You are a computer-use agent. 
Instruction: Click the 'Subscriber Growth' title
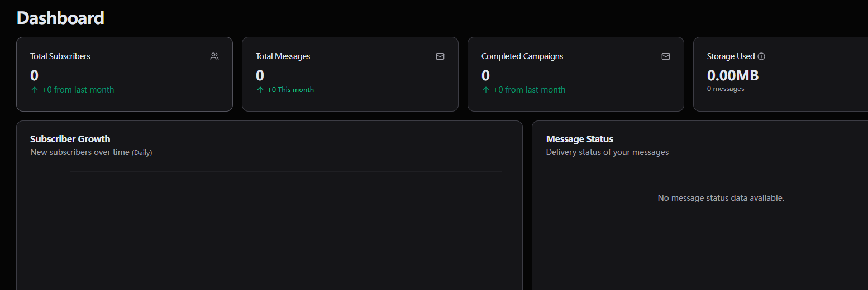tap(70, 139)
